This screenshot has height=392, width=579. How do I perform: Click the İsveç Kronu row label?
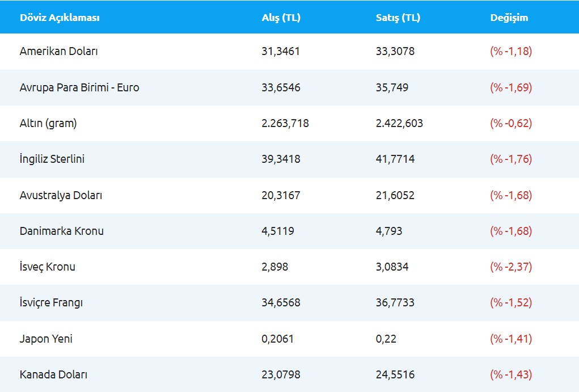point(47,267)
